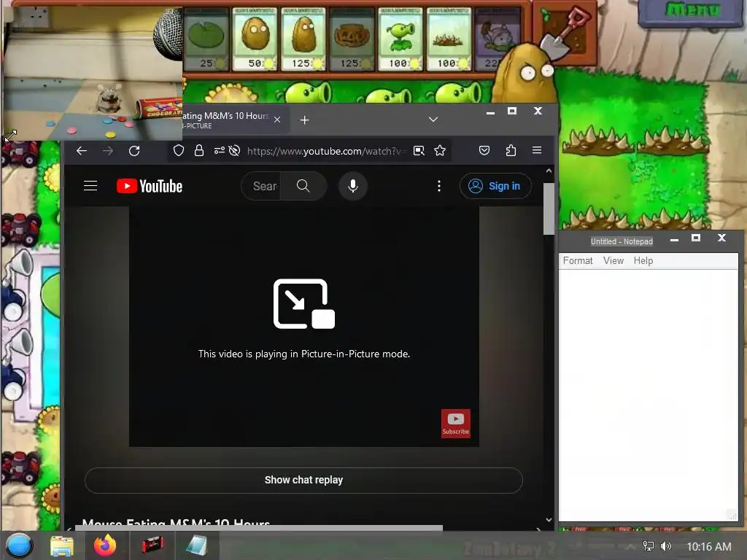Open the Notepad Help menu
The image size is (747, 560).
coord(643,260)
